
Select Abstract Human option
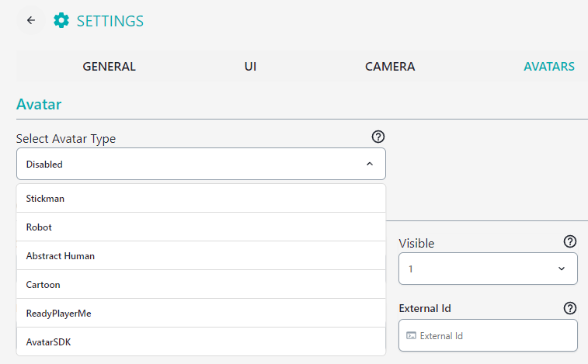(x=201, y=255)
